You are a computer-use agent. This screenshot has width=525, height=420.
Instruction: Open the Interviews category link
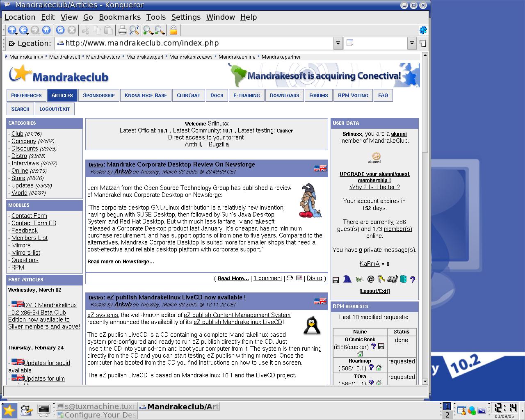pos(25,163)
